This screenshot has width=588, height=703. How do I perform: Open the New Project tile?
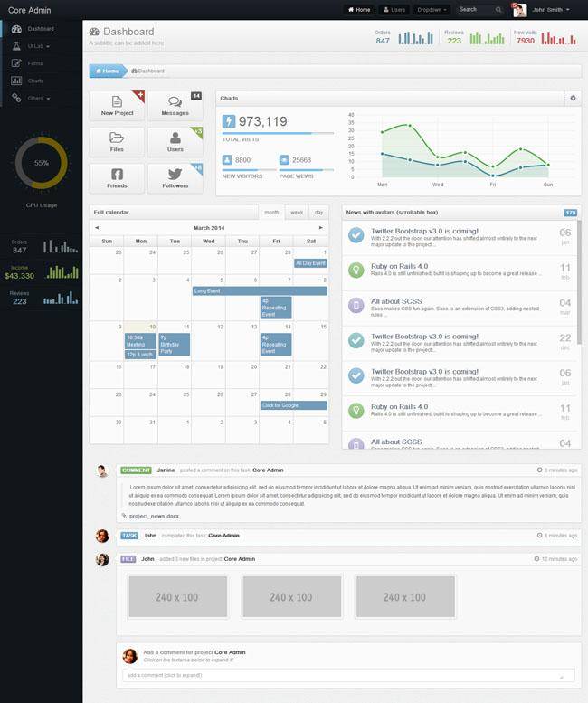pyautogui.click(x=117, y=105)
